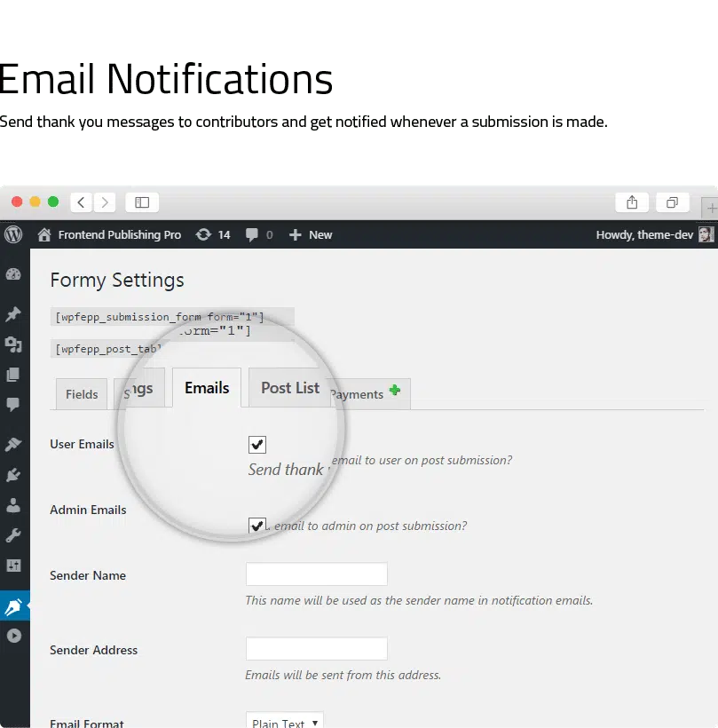718x728 pixels.
Task: Open Settings sliders icon in sidebar
Action: [x=13, y=566]
